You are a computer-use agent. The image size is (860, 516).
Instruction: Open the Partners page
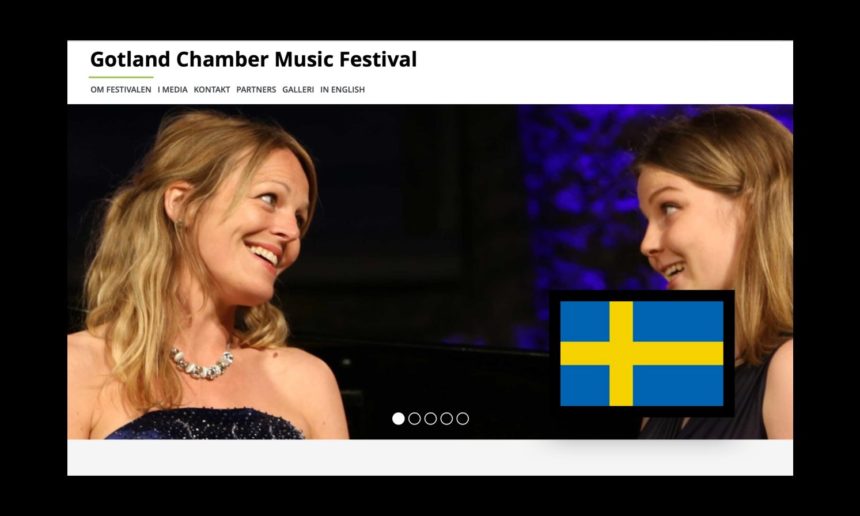(x=256, y=89)
